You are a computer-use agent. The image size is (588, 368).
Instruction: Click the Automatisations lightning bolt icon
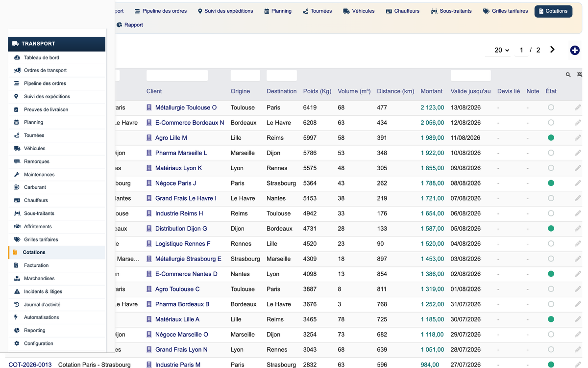click(16, 317)
